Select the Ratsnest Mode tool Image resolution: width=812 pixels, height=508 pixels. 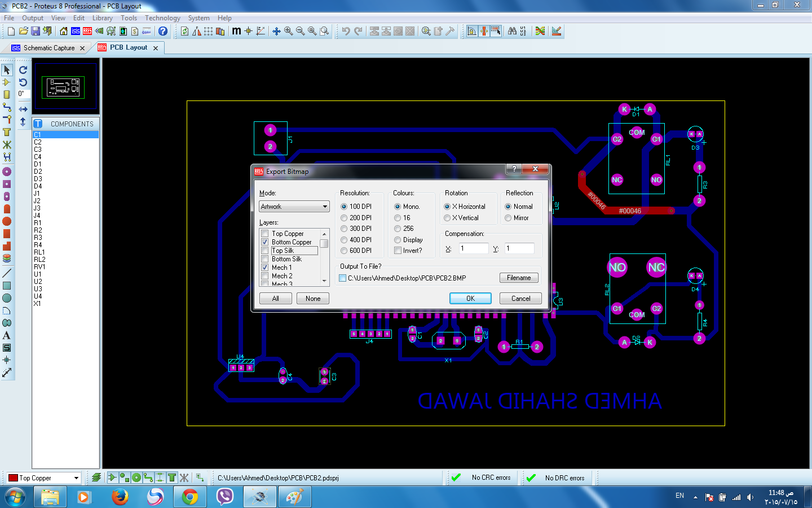[7, 144]
